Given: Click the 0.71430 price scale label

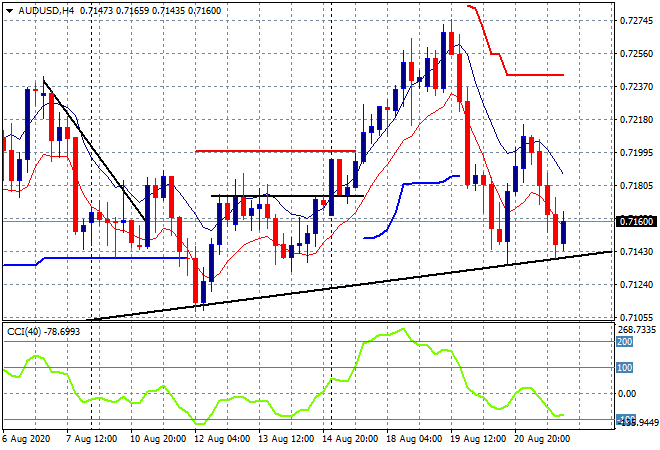Looking at the screenshot, I should point(636,251).
